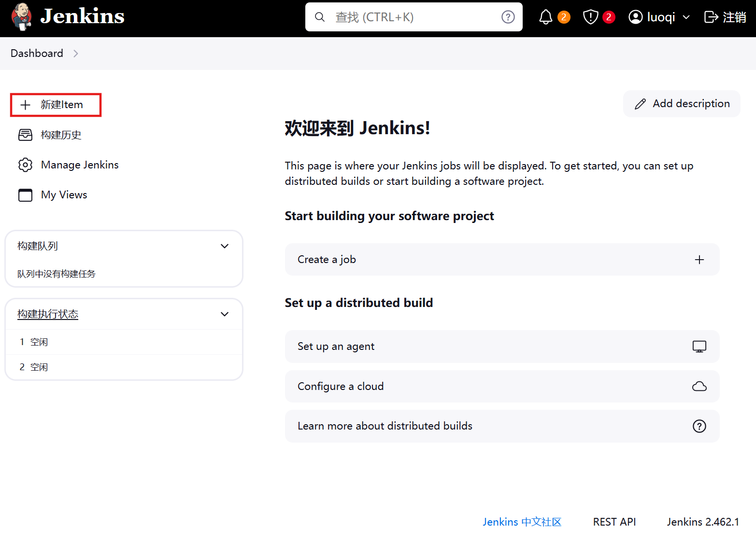Image resolution: width=756 pixels, height=542 pixels.
Task: Click the magnifier icon in search box
Action: click(x=320, y=17)
